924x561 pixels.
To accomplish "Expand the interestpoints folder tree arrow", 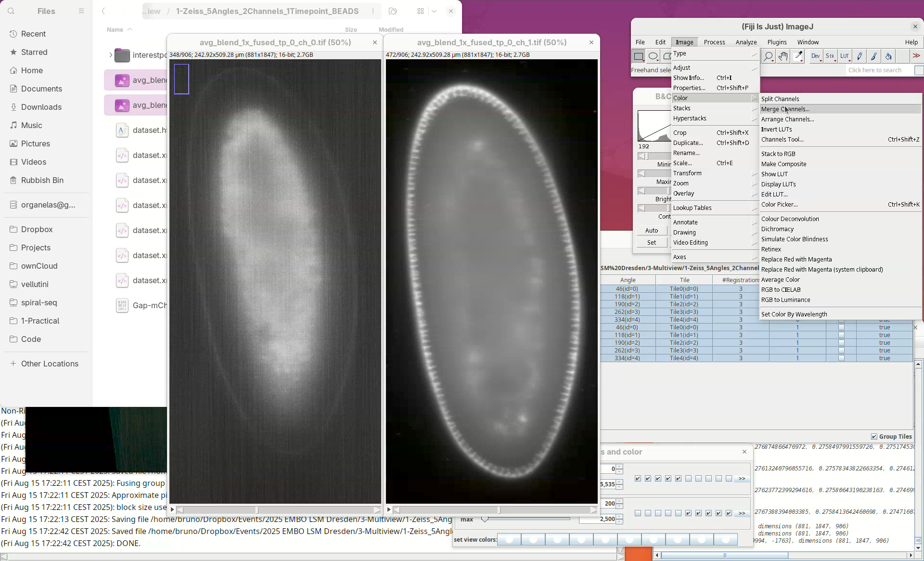I will (110, 55).
